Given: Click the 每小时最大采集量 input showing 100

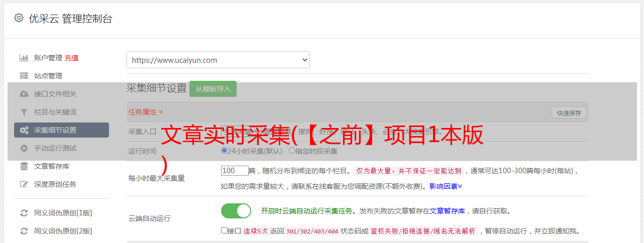Looking at the screenshot, I should [x=235, y=170].
